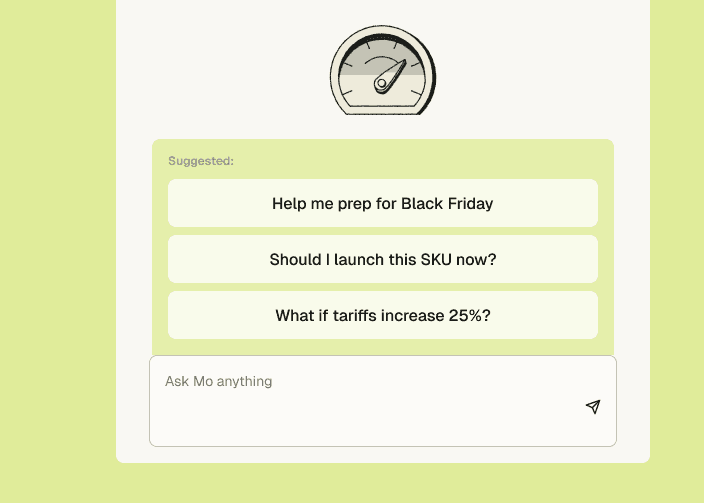This screenshot has height=503, width=704.
Task: Click the 'Ask Mo anything' placeholder text
Action: click(218, 381)
